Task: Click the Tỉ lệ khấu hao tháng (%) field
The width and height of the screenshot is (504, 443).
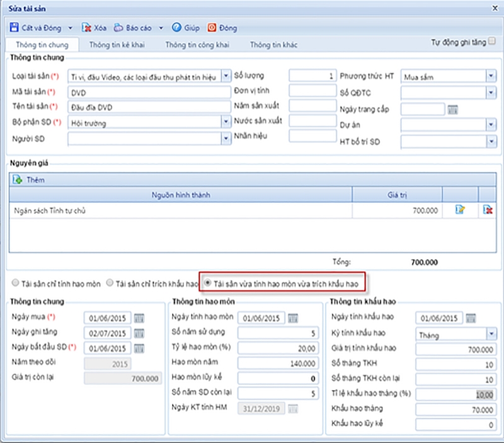Action: coord(455,394)
